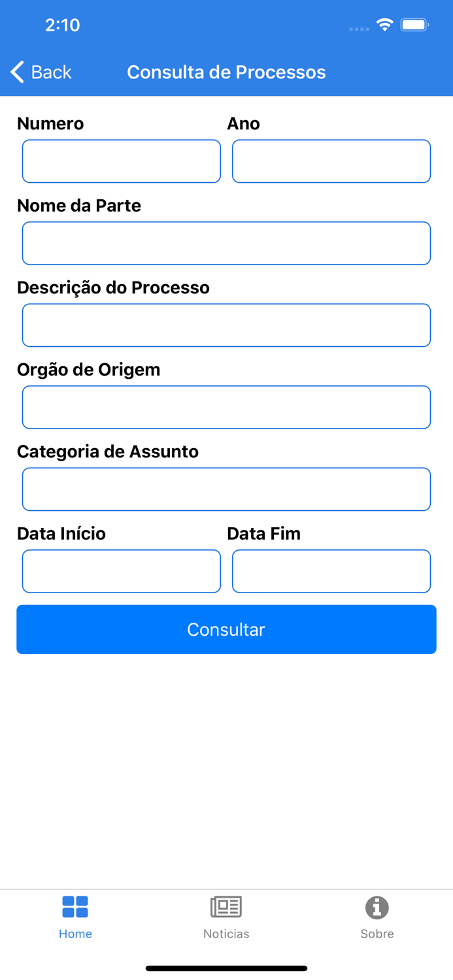Click the Numero input field
The height and width of the screenshot is (980, 453).
coord(121,161)
